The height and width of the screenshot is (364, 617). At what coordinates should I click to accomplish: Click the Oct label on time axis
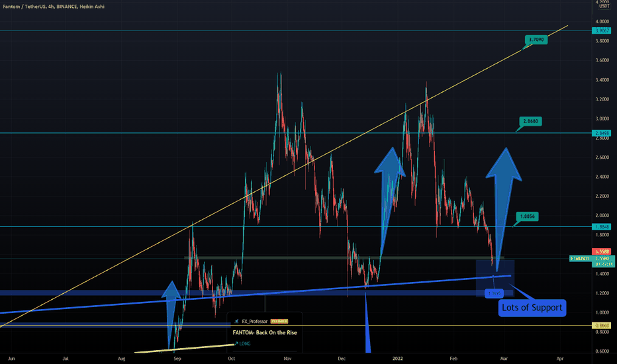[x=232, y=359]
